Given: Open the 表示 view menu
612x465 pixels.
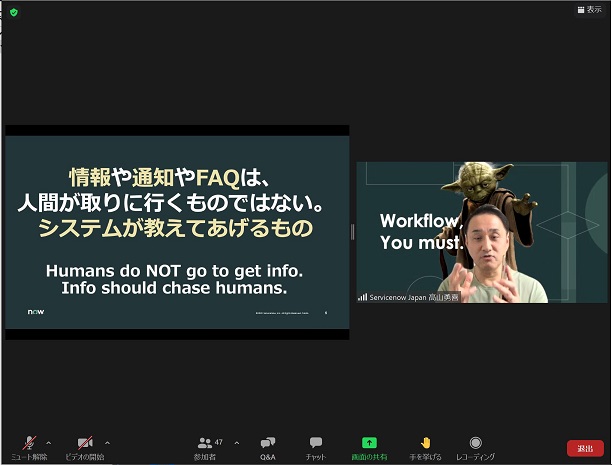Looking at the screenshot, I should (x=590, y=9).
